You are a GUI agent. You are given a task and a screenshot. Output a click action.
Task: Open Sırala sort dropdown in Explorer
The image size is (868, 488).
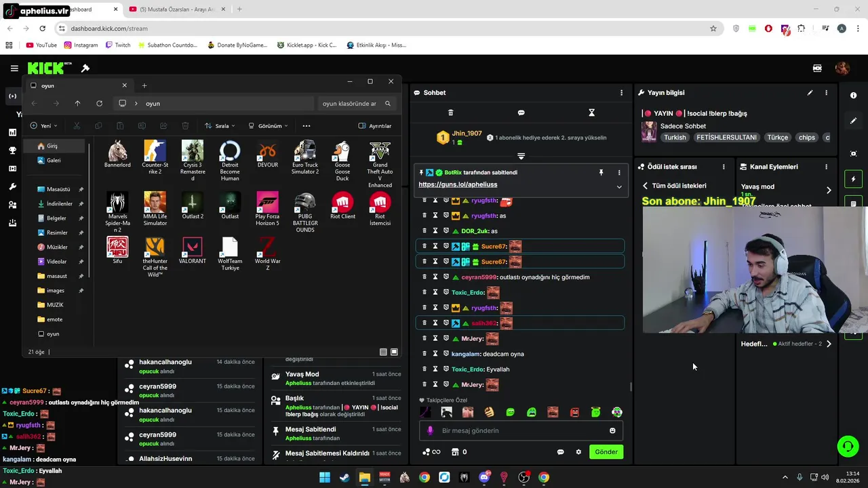[x=220, y=126]
